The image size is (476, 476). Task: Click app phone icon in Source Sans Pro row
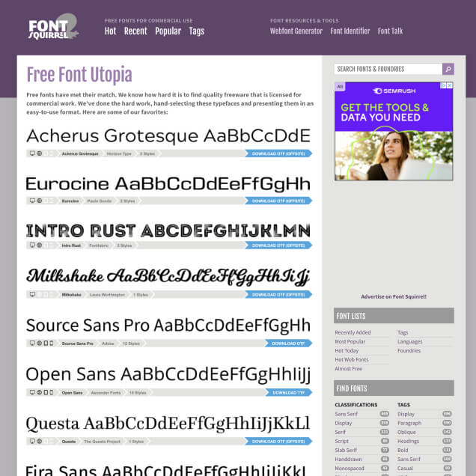pos(52,343)
